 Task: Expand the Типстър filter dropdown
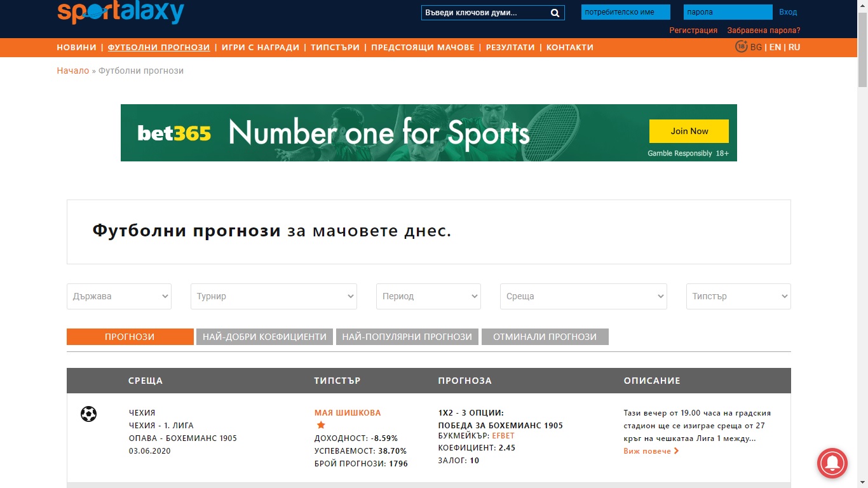pyautogui.click(x=738, y=296)
